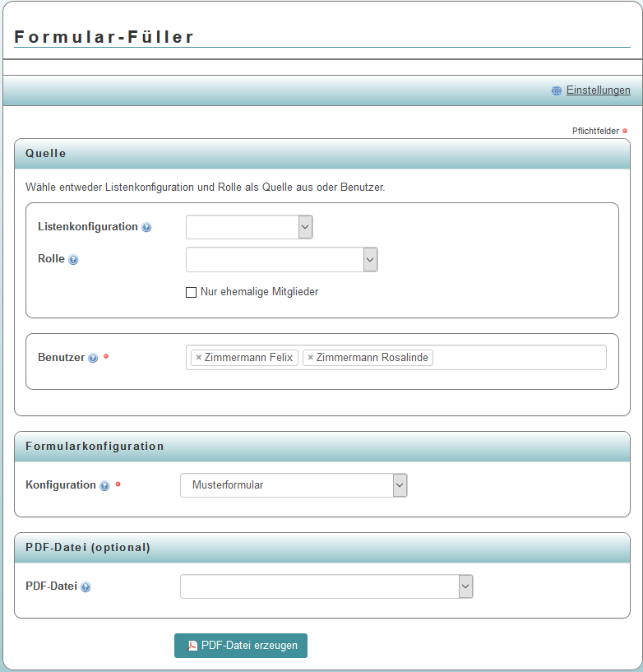This screenshot has width=643, height=672.
Task: Open the Listenkonfiguration dropdown
Action: (x=249, y=227)
